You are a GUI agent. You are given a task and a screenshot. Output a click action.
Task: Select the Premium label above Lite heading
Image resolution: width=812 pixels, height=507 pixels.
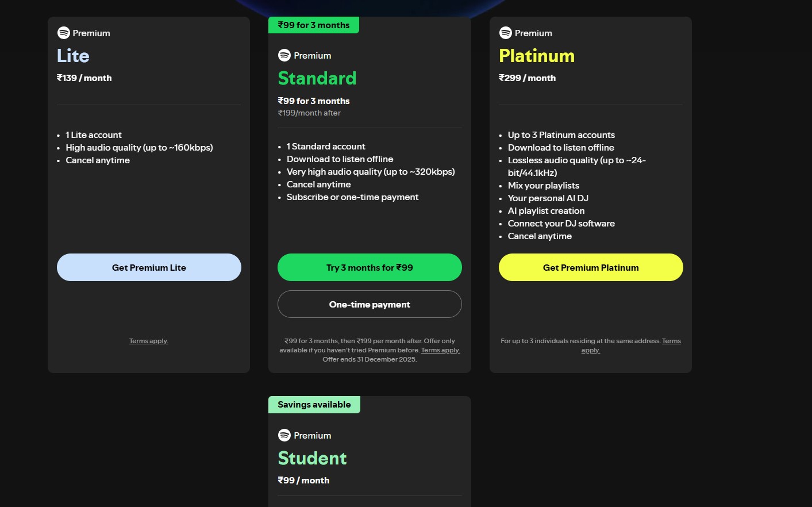click(92, 33)
